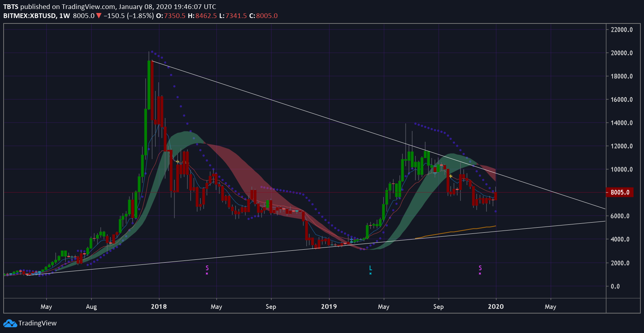
Task: Click the 2020 time axis label
Action: coord(496,307)
